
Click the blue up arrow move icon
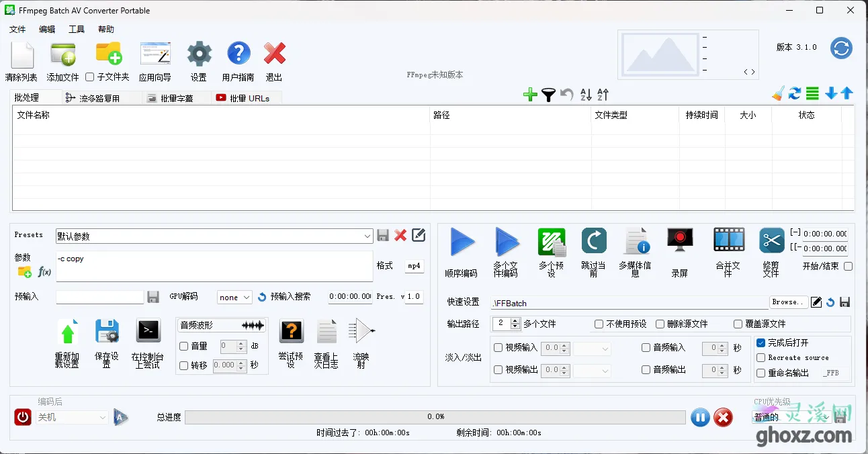(847, 93)
